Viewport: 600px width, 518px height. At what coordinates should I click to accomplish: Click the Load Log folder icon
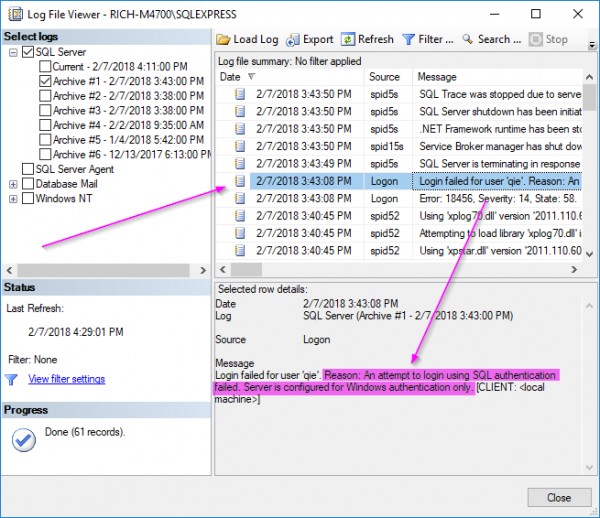click(x=223, y=40)
